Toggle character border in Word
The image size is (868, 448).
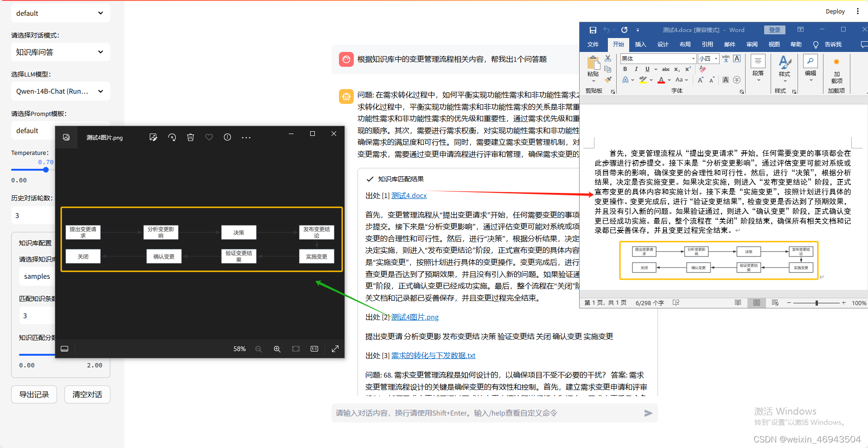[737, 58]
